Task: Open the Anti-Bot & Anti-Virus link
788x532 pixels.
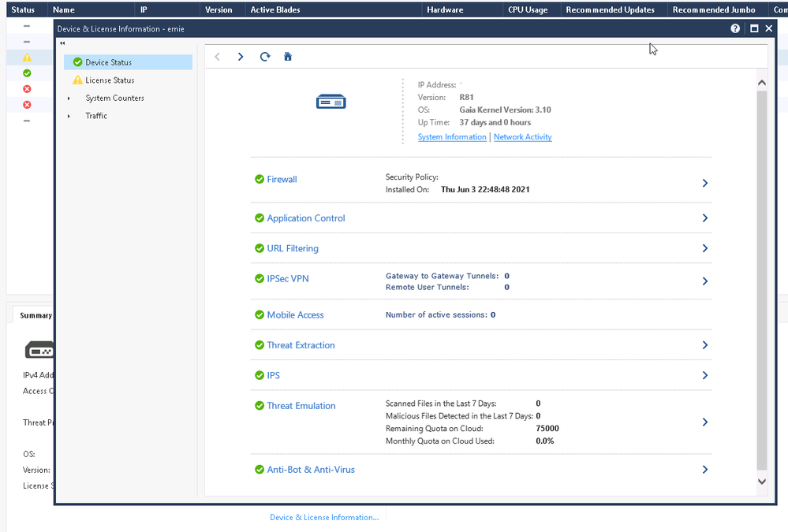Action: tap(311, 469)
